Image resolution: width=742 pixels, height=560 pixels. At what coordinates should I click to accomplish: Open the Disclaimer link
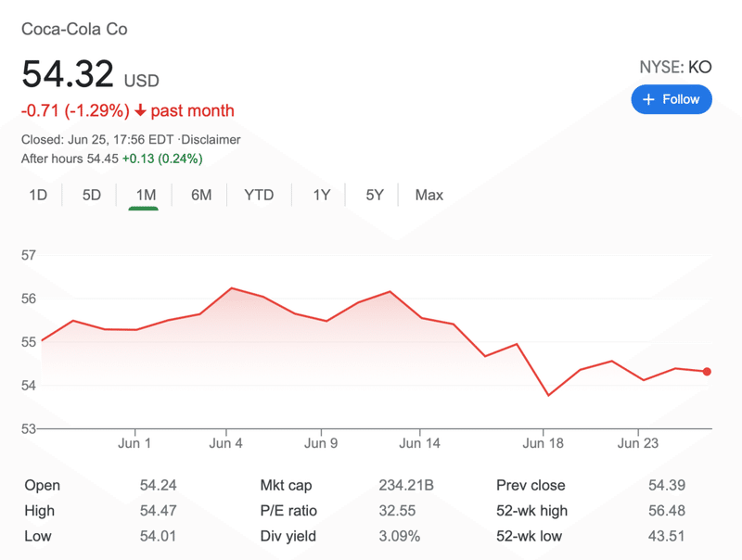click(x=211, y=139)
